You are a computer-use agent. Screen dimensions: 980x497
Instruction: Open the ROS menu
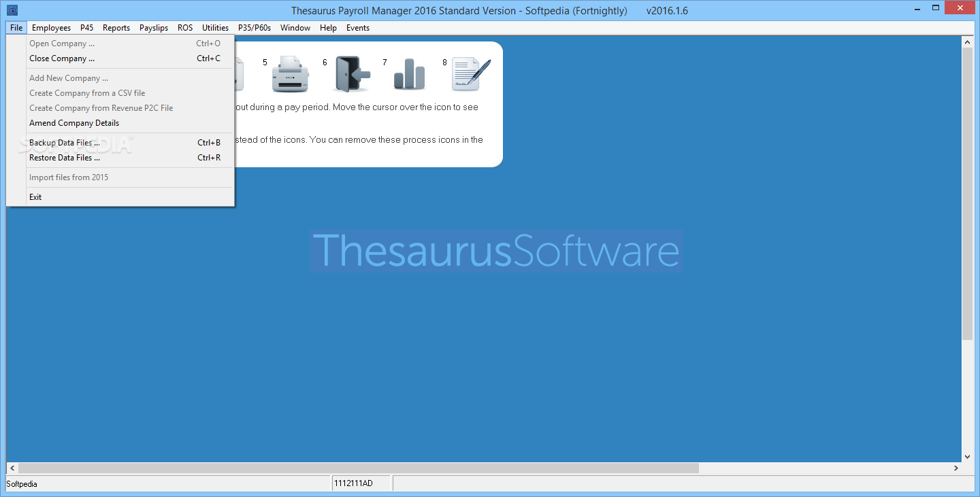(x=185, y=28)
